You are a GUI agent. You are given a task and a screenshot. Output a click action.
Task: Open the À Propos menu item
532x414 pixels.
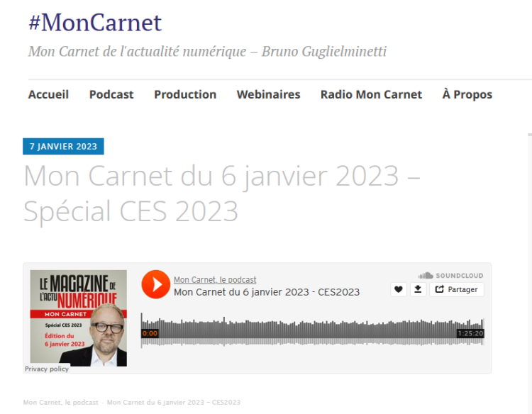coord(467,94)
